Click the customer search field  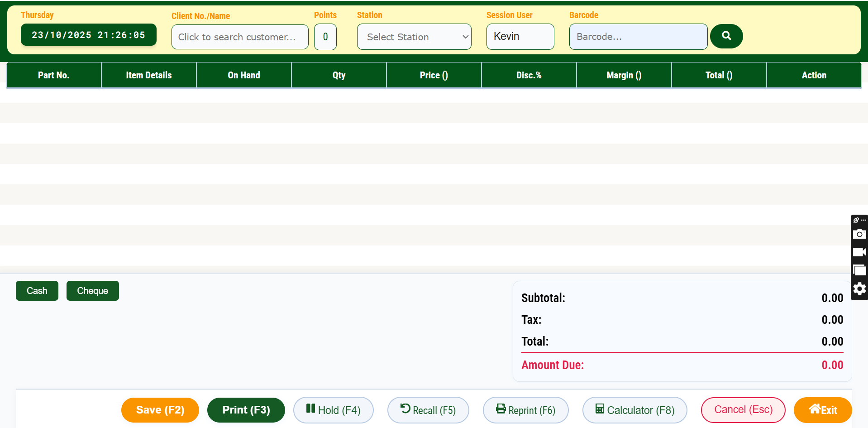click(239, 37)
